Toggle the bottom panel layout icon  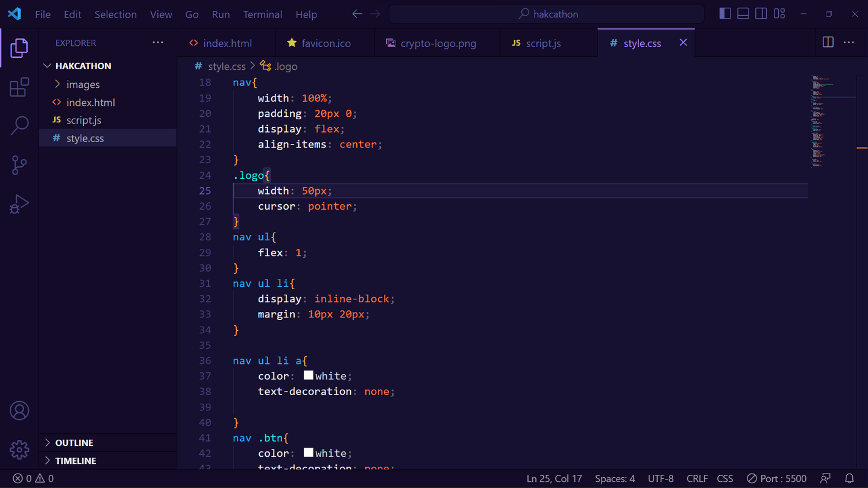(x=743, y=14)
